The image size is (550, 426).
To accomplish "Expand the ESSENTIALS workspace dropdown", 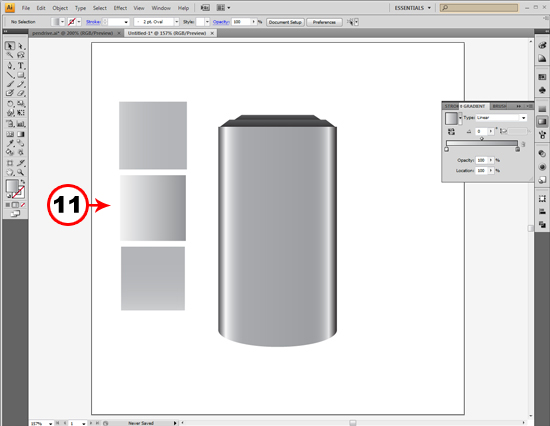I will click(x=412, y=8).
